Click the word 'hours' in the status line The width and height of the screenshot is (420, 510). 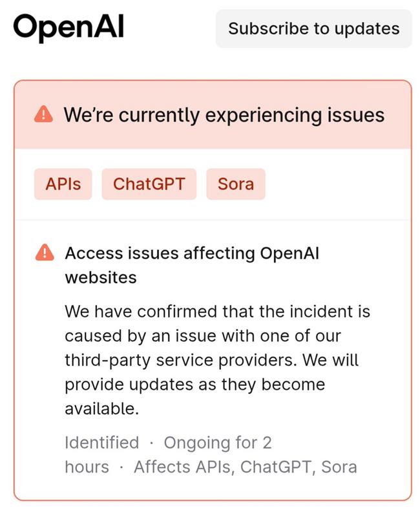pyautogui.click(x=87, y=467)
